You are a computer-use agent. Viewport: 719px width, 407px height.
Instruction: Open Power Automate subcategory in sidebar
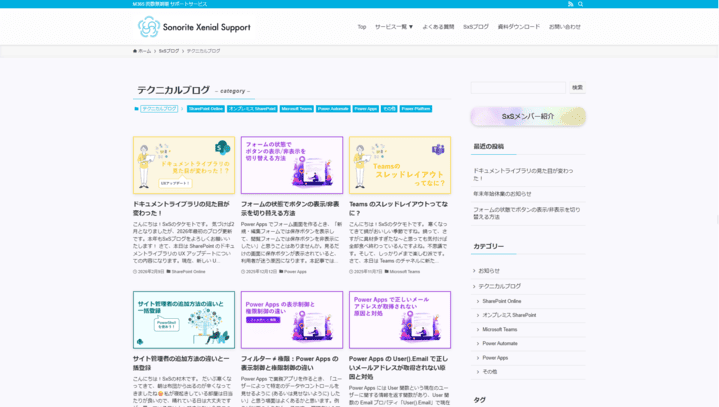[x=500, y=343]
